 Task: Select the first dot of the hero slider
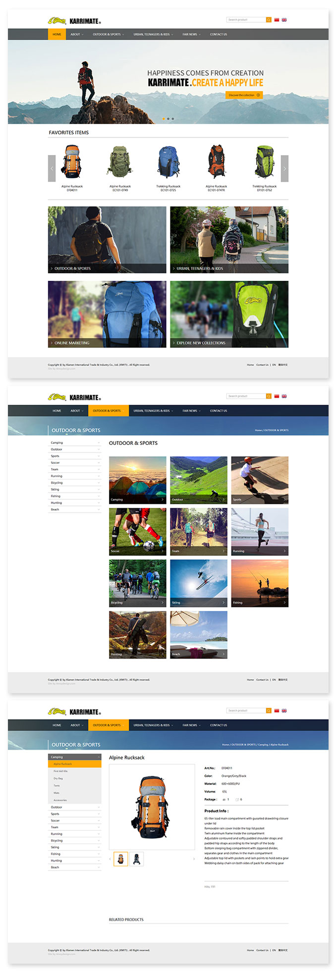[x=163, y=119]
